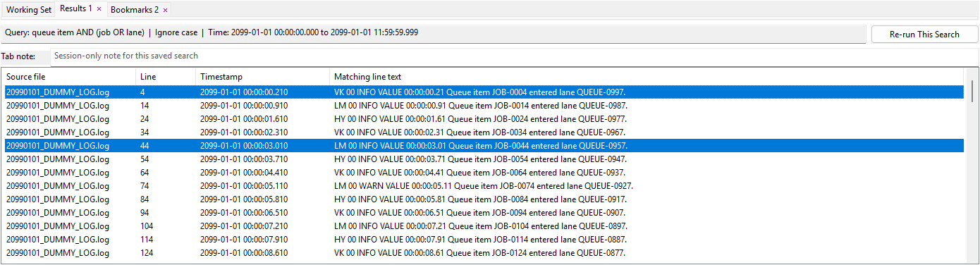This screenshot has width=980, height=265.
Task: Click timestamp 2099-01-01 00:00:00.910
Action: point(244,106)
